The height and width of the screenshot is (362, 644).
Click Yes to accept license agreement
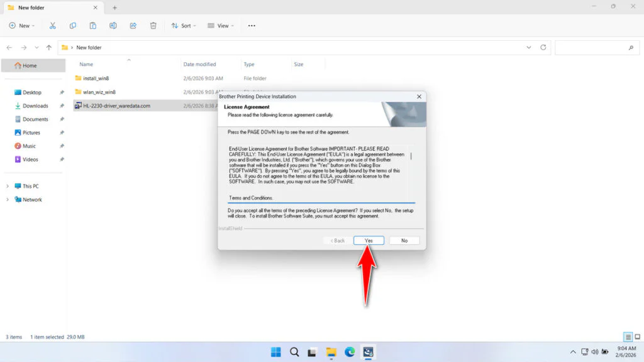(x=369, y=241)
